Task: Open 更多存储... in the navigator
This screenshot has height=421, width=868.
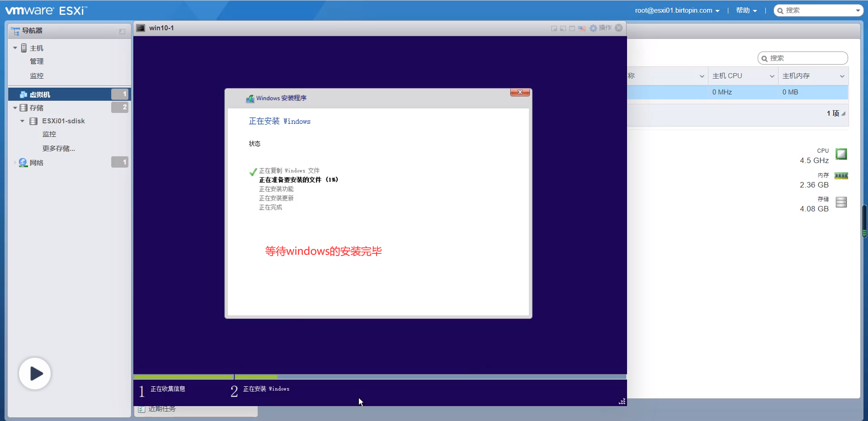Action: [59, 149]
